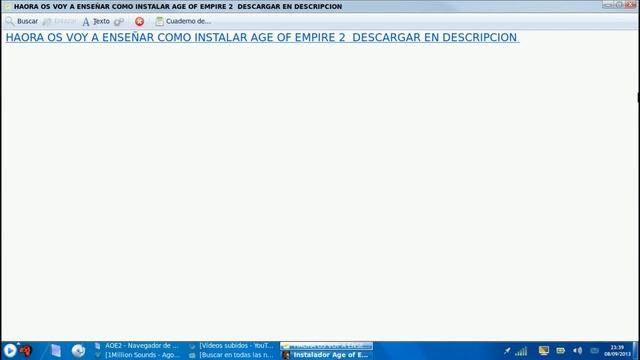Open the network signal strength tray icon
640x360 pixels.
521,351
